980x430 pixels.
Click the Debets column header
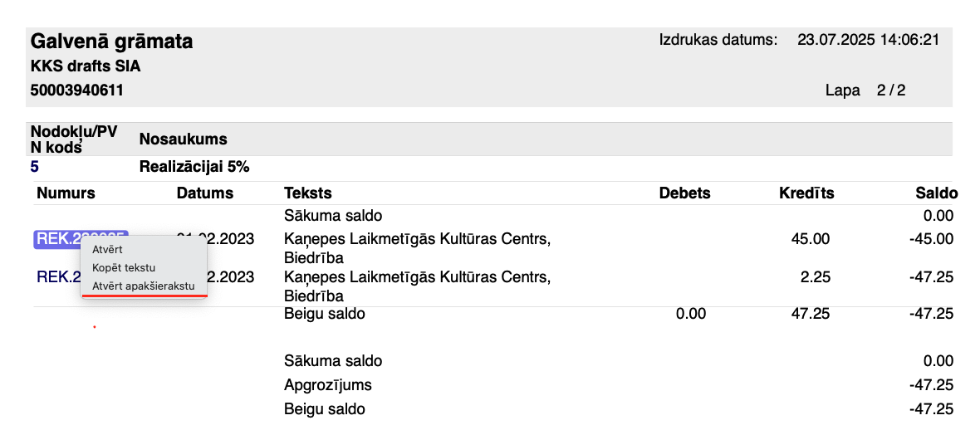click(684, 193)
